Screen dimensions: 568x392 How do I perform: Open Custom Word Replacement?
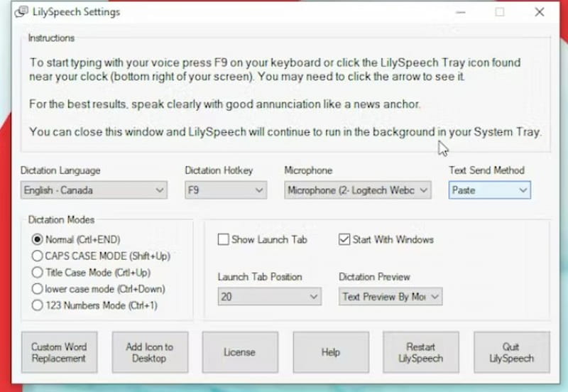59,352
